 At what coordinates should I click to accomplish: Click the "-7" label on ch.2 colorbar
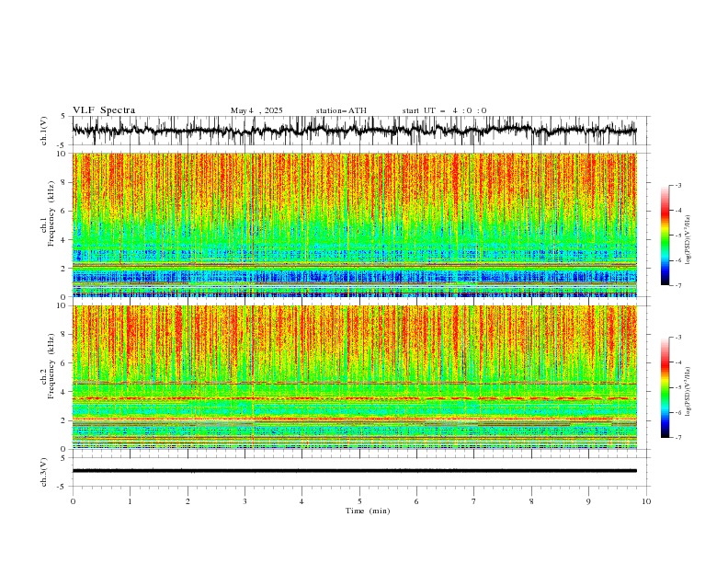pyautogui.click(x=678, y=437)
